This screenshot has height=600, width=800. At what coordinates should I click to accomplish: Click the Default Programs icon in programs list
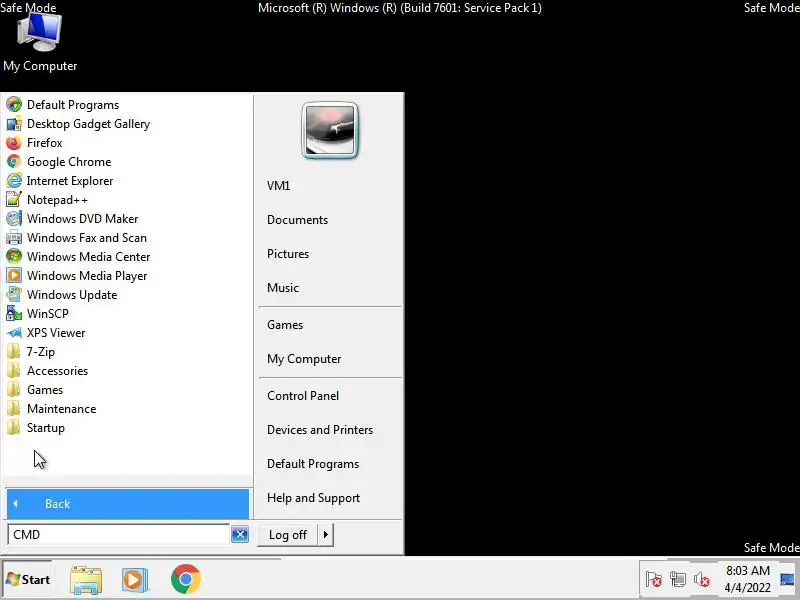pos(14,105)
